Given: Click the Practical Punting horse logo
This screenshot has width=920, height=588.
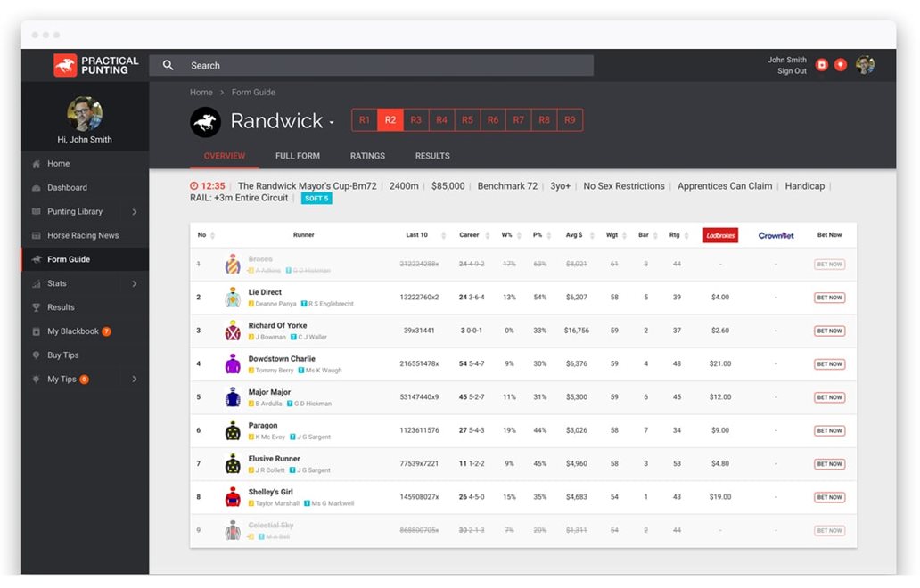Looking at the screenshot, I should point(65,65).
